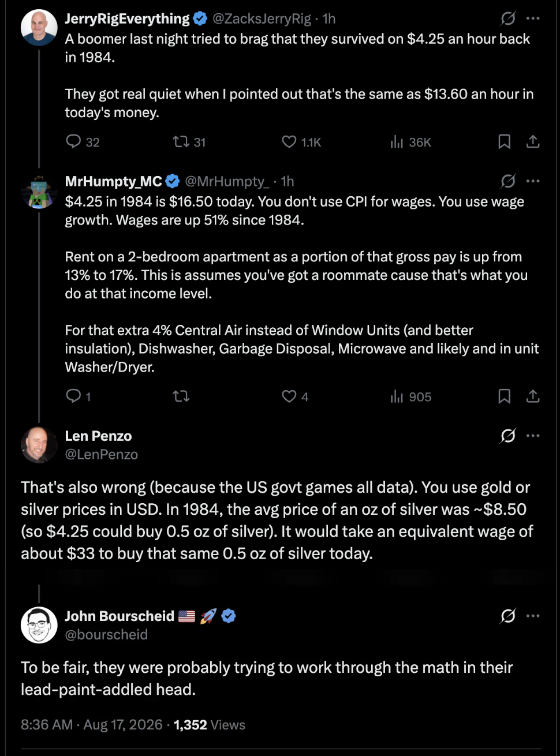
Task: Share JerryRigEverything's tweet
Action: click(533, 141)
